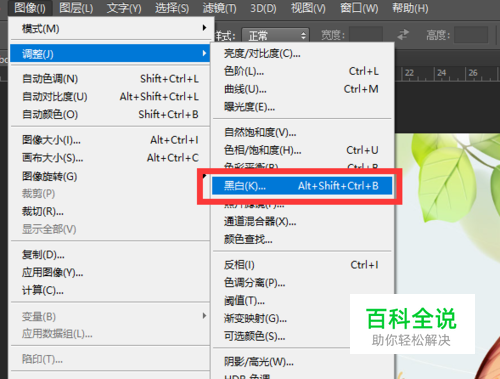The image size is (500, 379).
Task: Select the 调整(J) submenu entry
Action: (x=110, y=54)
